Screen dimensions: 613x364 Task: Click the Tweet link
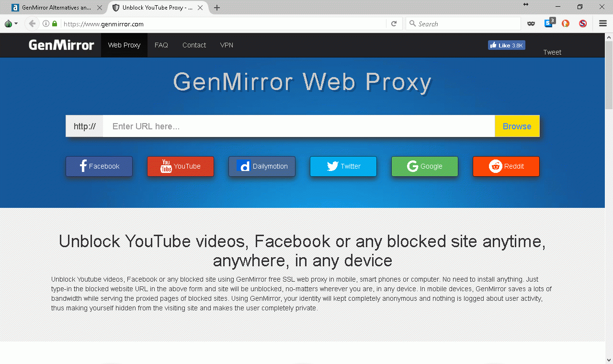coord(552,52)
